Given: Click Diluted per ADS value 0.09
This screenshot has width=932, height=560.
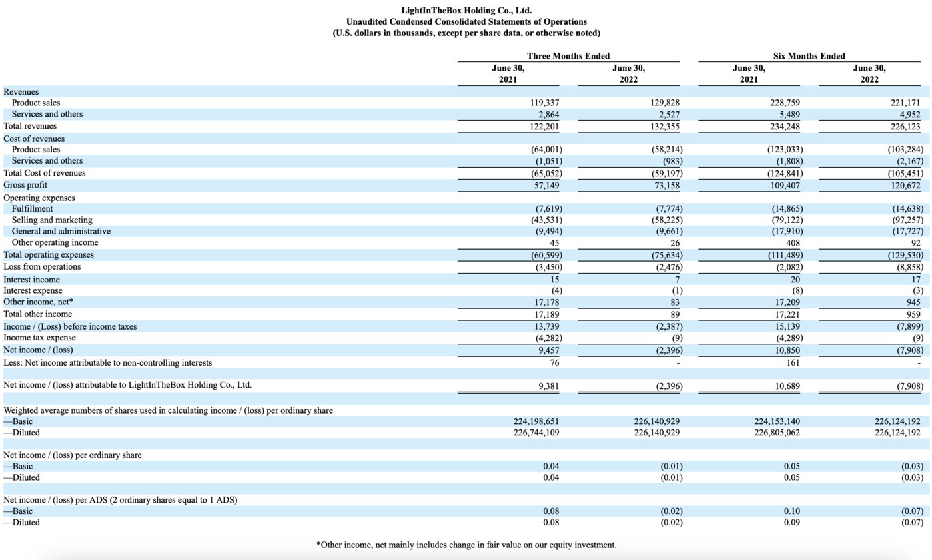Looking at the screenshot, I should pos(792,523).
